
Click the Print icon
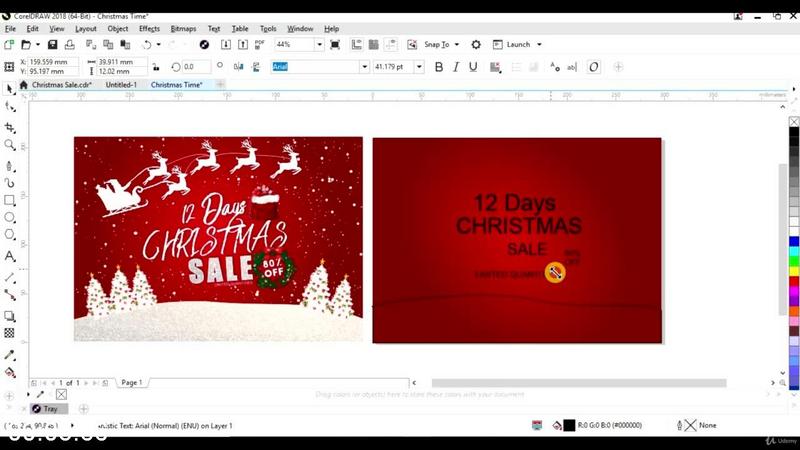pyautogui.click(x=69, y=44)
